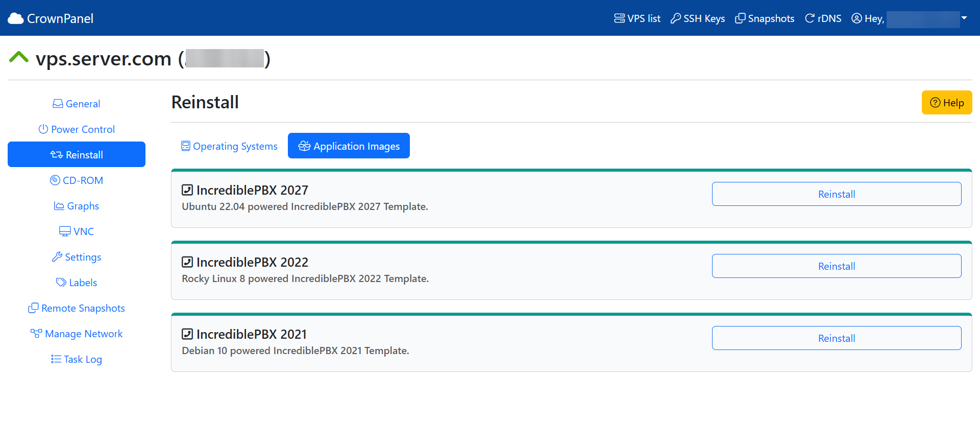This screenshot has width=980, height=444.
Task: Open the Reinstall sidebar menu item
Action: click(77, 154)
